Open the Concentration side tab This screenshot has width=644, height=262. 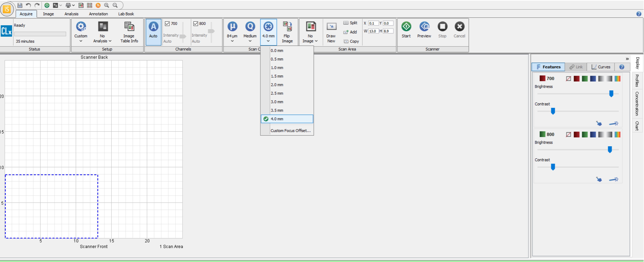[637, 104]
